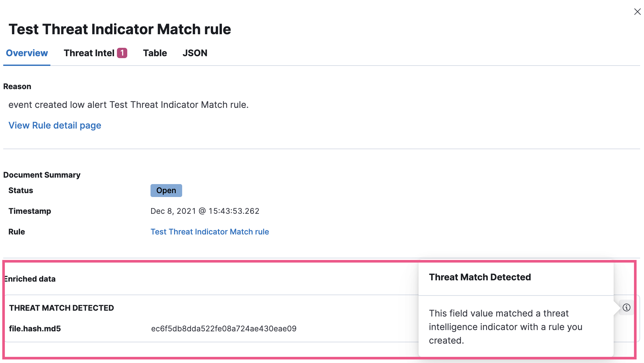644x363 pixels.
Task: Click the info icon beside Threat Match Detected
Action: click(626, 307)
